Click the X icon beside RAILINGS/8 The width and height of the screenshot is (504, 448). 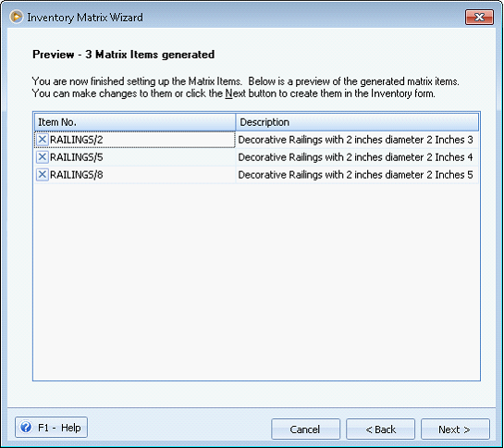coord(42,174)
